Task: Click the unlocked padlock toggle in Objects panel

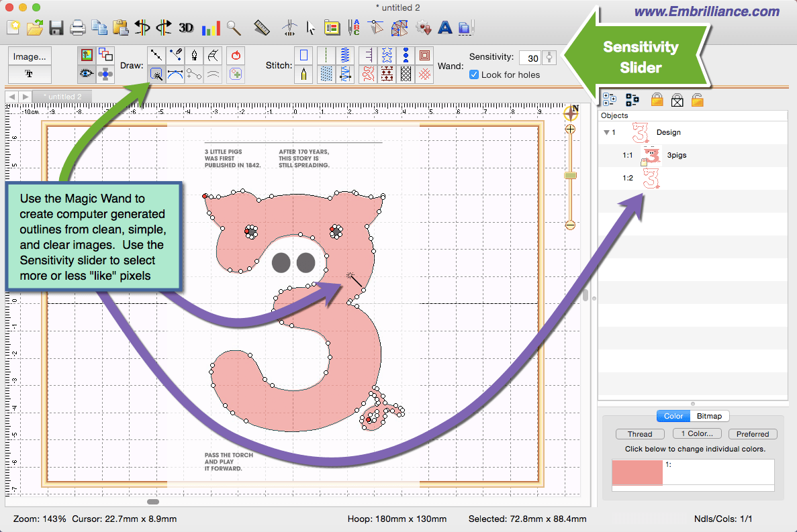Action: [x=697, y=99]
